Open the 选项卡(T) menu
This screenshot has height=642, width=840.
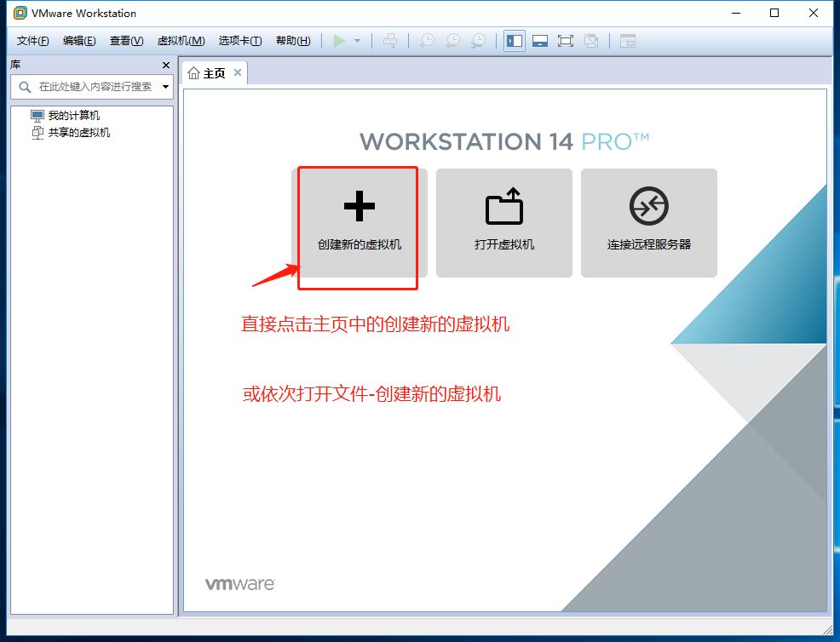pyautogui.click(x=240, y=41)
